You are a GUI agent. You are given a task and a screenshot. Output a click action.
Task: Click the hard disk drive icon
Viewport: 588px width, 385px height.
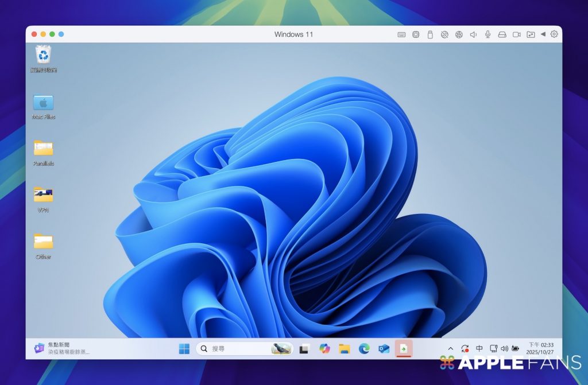(502, 34)
